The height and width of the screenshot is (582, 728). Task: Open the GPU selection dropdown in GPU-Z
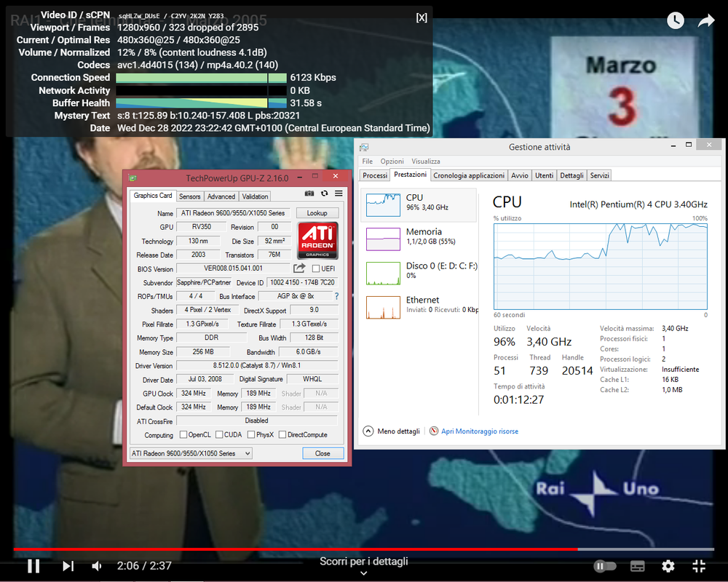pyautogui.click(x=191, y=453)
